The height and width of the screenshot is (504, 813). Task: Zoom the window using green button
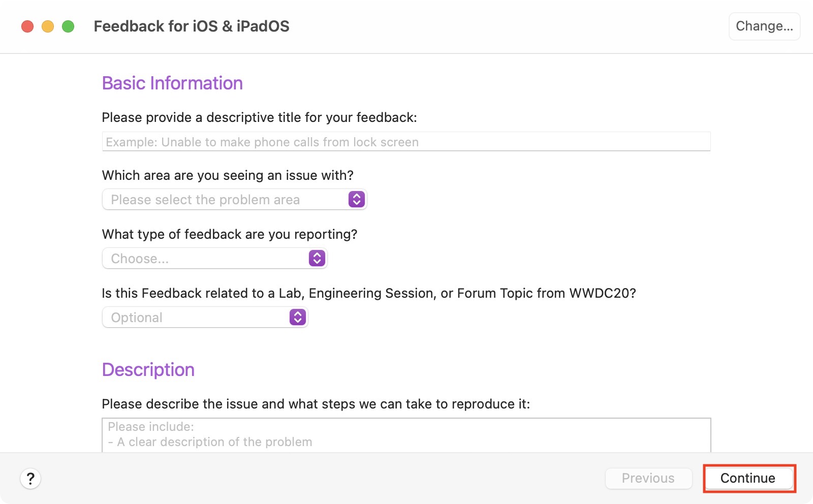click(x=68, y=26)
